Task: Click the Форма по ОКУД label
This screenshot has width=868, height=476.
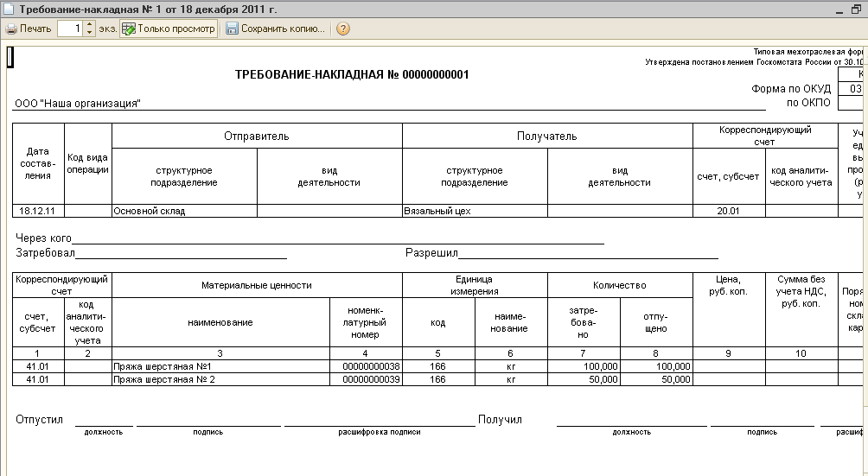Action: [x=791, y=89]
